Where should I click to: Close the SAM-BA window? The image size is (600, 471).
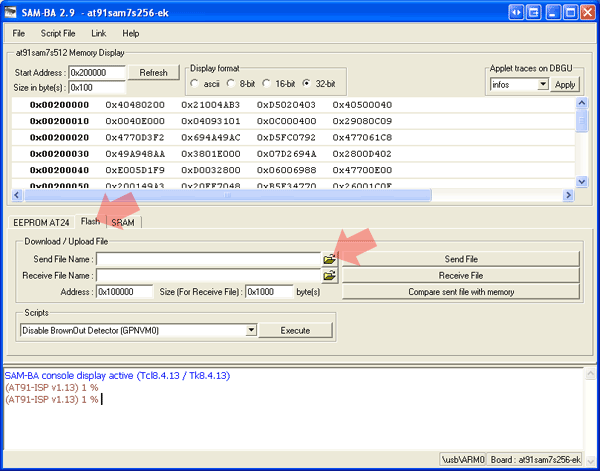(588, 12)
